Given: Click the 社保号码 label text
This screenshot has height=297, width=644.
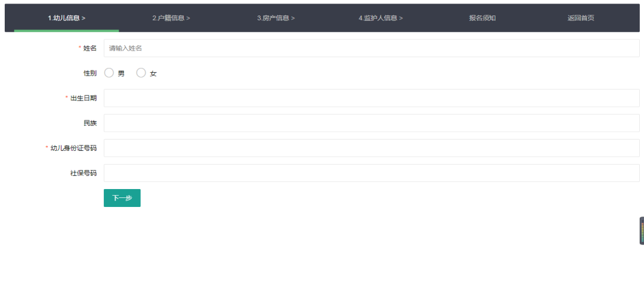Looking at the screenshot, I should pos(83,173).
